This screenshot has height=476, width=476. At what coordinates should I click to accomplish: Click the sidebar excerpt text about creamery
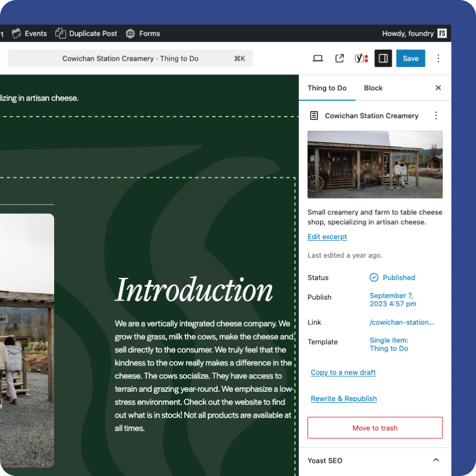pos(375,217)
